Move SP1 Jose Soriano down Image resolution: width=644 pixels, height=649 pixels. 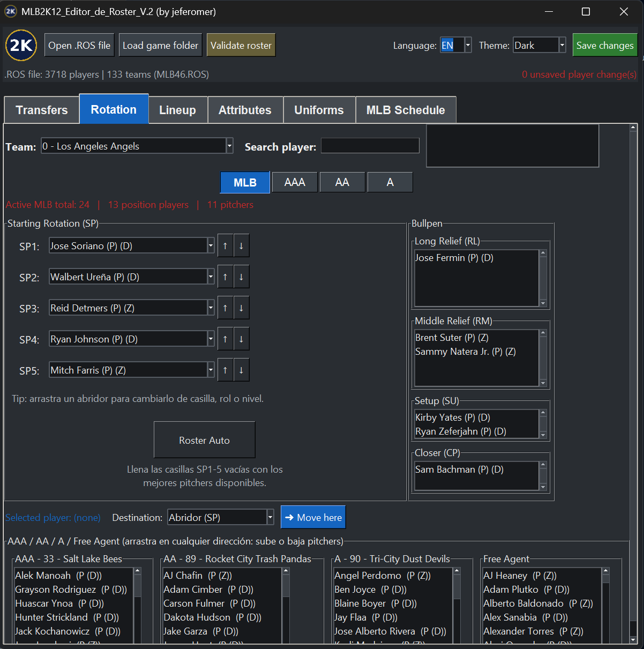click(x=241, y=246)
